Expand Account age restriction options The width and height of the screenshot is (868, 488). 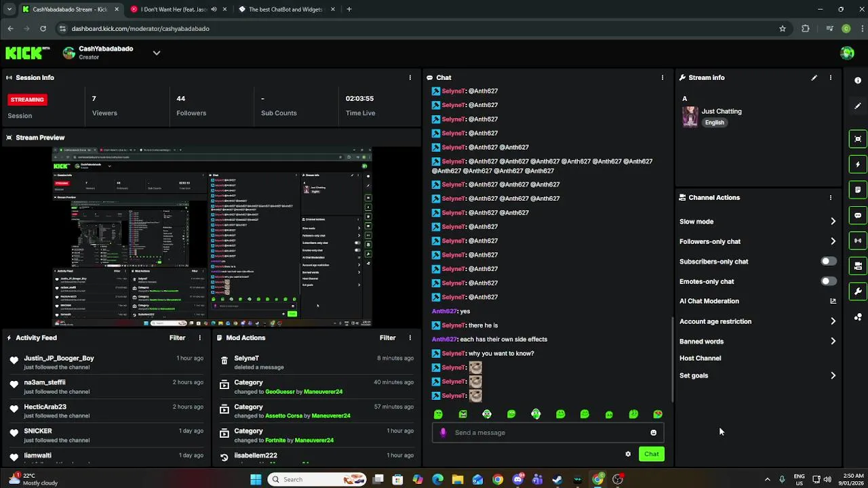833,321
